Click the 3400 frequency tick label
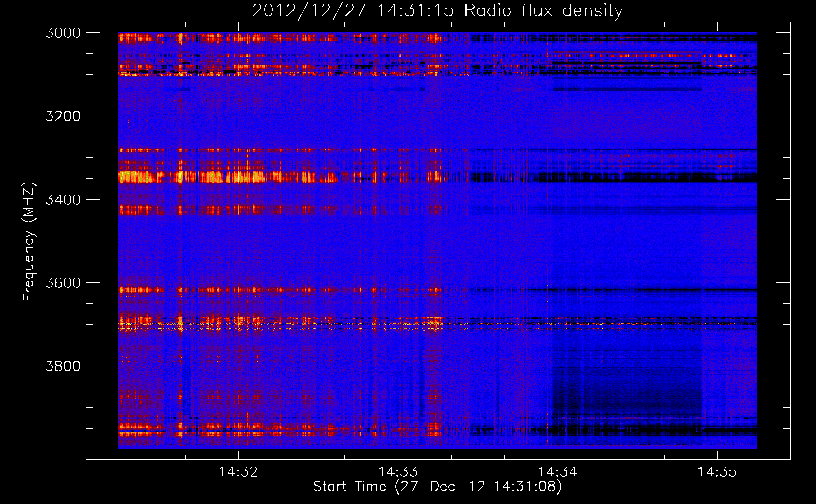 coord(63,200)
